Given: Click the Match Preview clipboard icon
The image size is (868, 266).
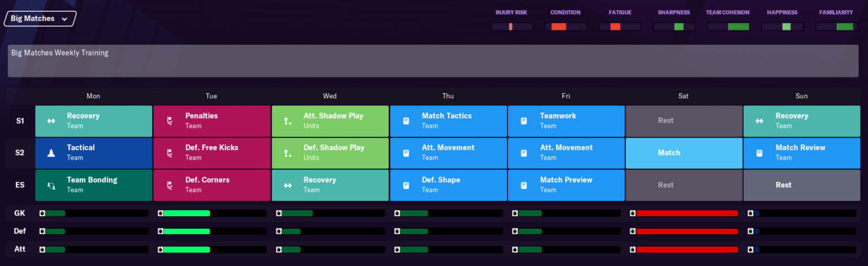Looking at the screenshot, I should tap(524, 185).
